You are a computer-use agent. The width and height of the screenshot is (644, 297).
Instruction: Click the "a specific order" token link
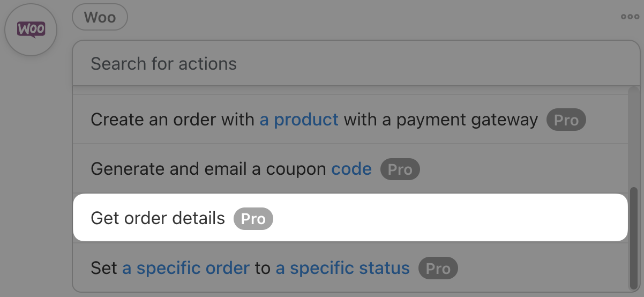186,268
